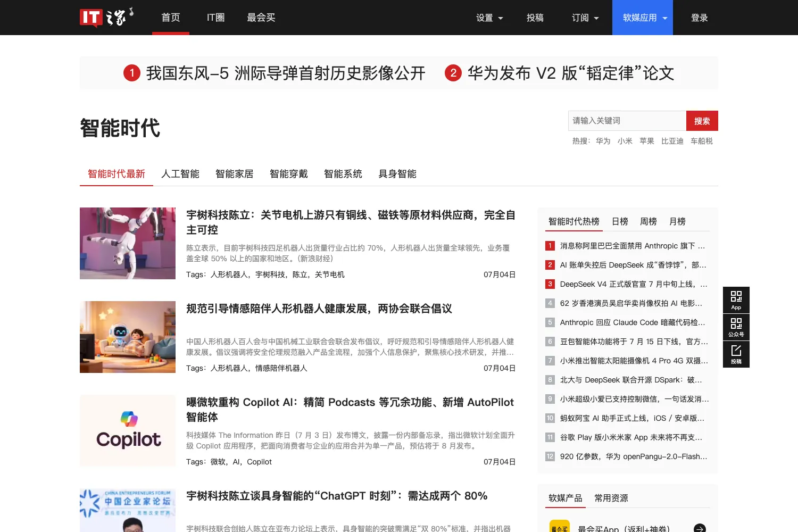Go to 首页 in navigation
The height and width of the screenshot is (532, 798).
(x=171, y=18)
